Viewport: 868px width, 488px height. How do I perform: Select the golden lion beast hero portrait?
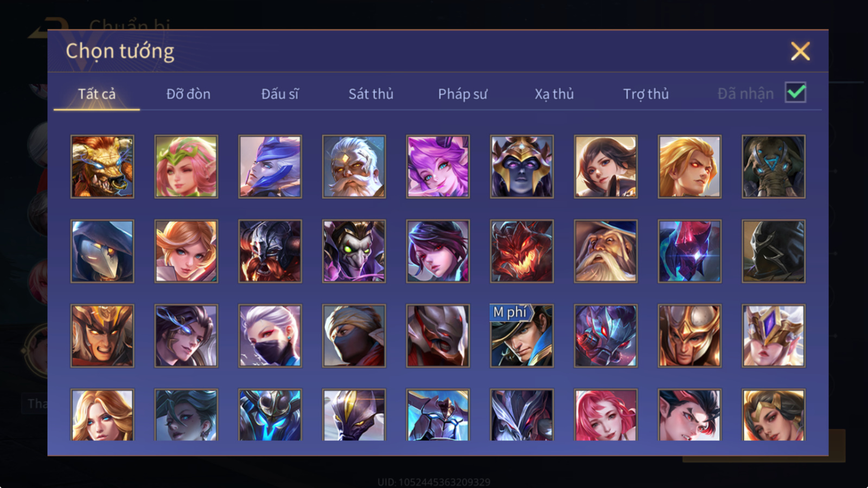click(102, 166)
